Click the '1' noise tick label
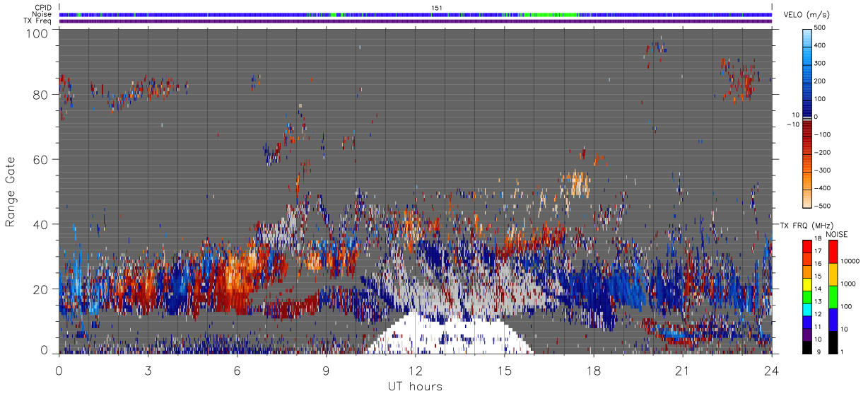Viewport: 868px width, 401px height. coord(843,352)
